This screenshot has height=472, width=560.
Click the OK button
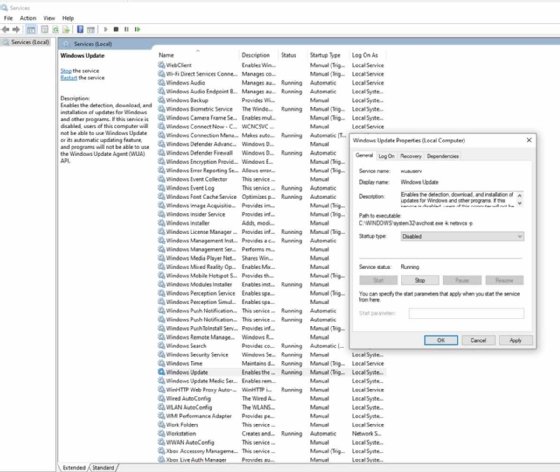coord(441,340)
